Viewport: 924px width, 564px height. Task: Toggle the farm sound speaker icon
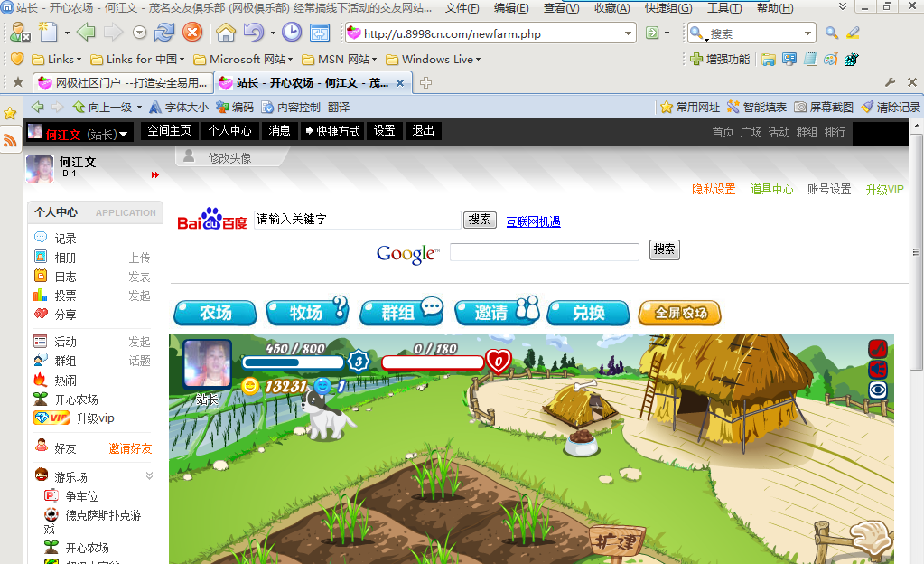pos(877,370)
